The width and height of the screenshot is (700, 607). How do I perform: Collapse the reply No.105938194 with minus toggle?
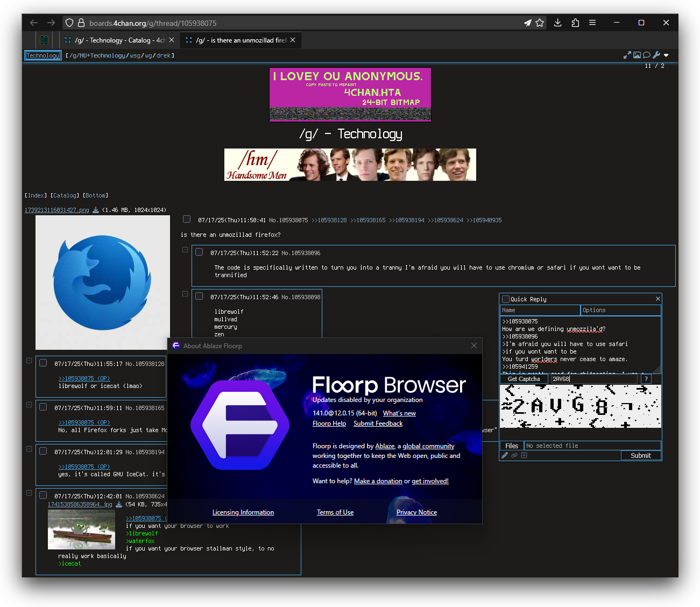pyautogui.click(x=29, y=449)
